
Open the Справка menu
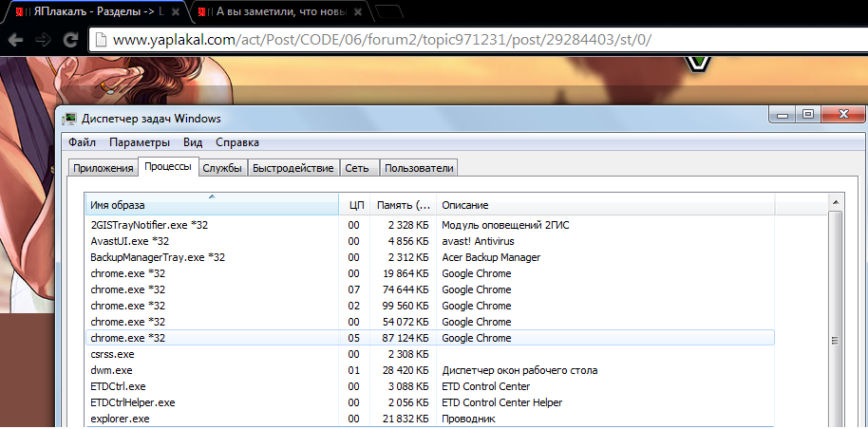tap(237, 142)
